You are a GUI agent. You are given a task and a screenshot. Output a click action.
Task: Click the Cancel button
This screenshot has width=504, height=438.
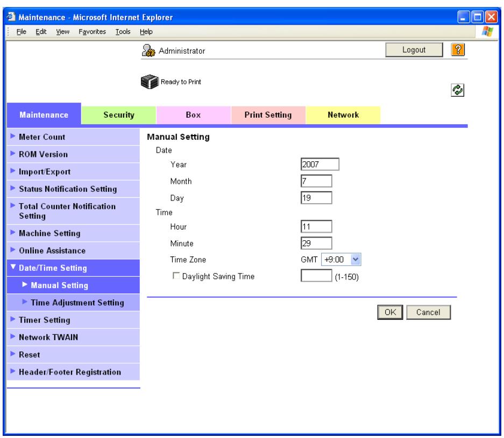coord(428,312)
